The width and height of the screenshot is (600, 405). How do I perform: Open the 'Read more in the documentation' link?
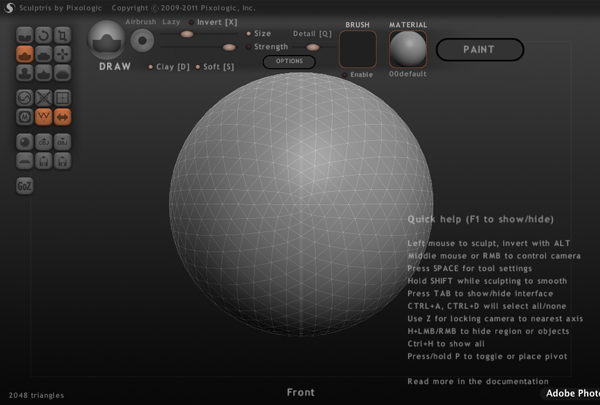tap(478, 381)
